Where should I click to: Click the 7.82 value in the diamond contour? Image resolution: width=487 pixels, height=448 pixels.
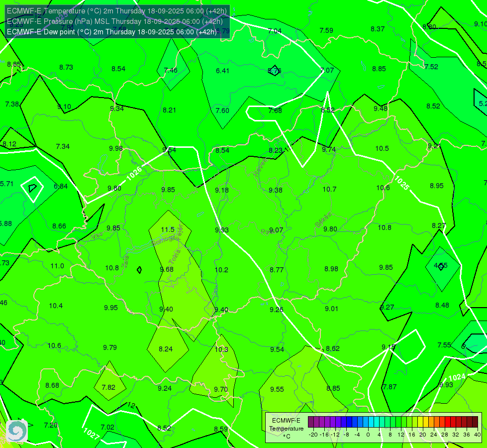click(108, 387)
